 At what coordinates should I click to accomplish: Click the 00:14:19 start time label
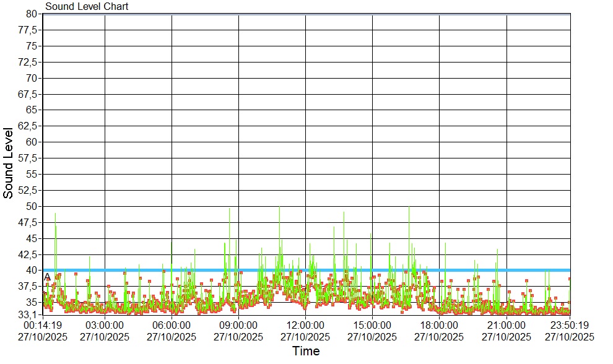point(43,326)
